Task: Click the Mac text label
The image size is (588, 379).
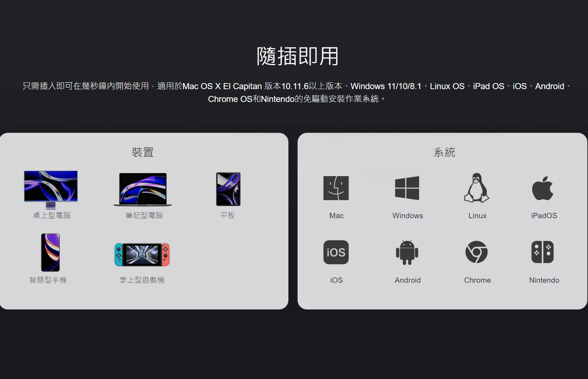Action: [336, 216]
